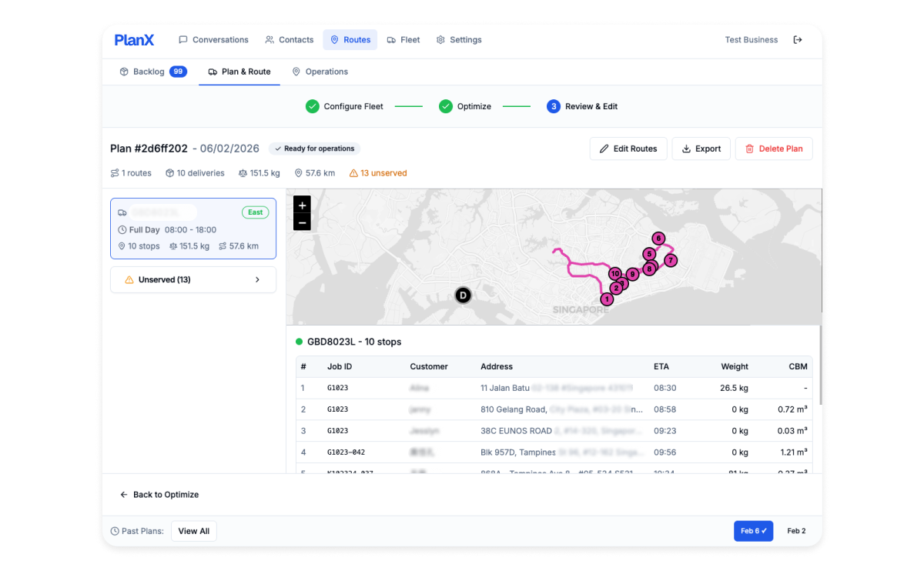This screenshot has width=924, height=571.
Task: Click map stop marker 7
Action: pyautogui.click(x=671, y=260)
